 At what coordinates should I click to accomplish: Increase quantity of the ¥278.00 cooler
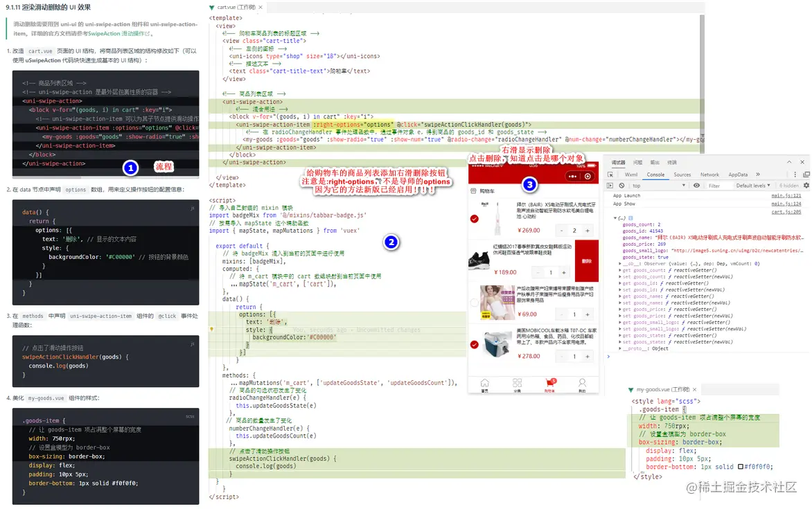(x=588, y=356)
